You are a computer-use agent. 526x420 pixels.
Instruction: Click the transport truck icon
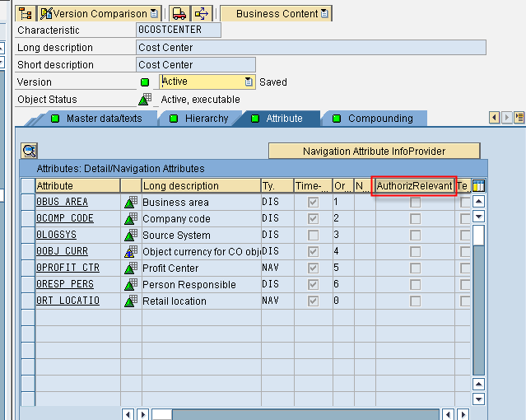pos(179,14)
